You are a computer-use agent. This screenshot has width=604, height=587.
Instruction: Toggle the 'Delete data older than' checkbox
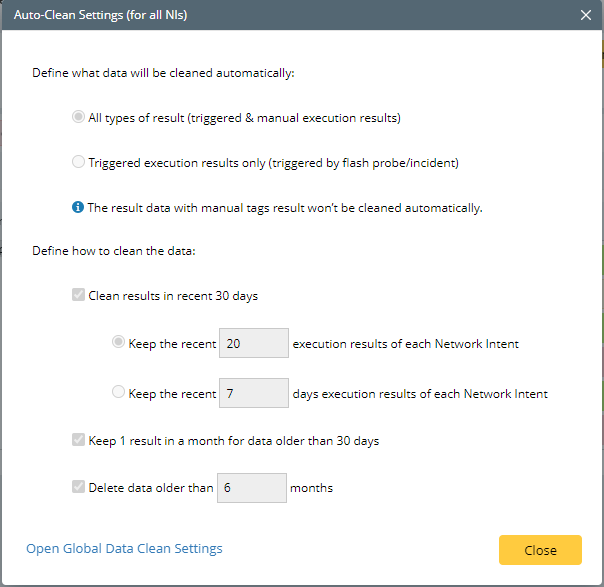coord(79,488)
